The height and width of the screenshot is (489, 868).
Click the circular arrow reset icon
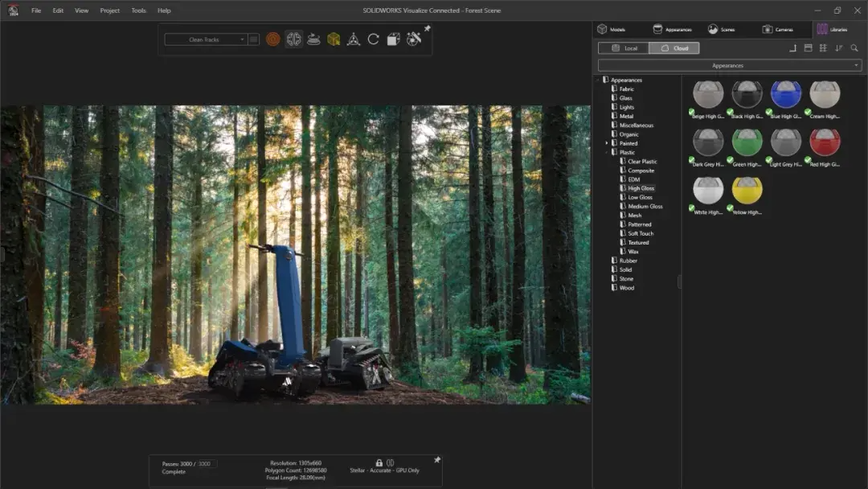(374, 39)
